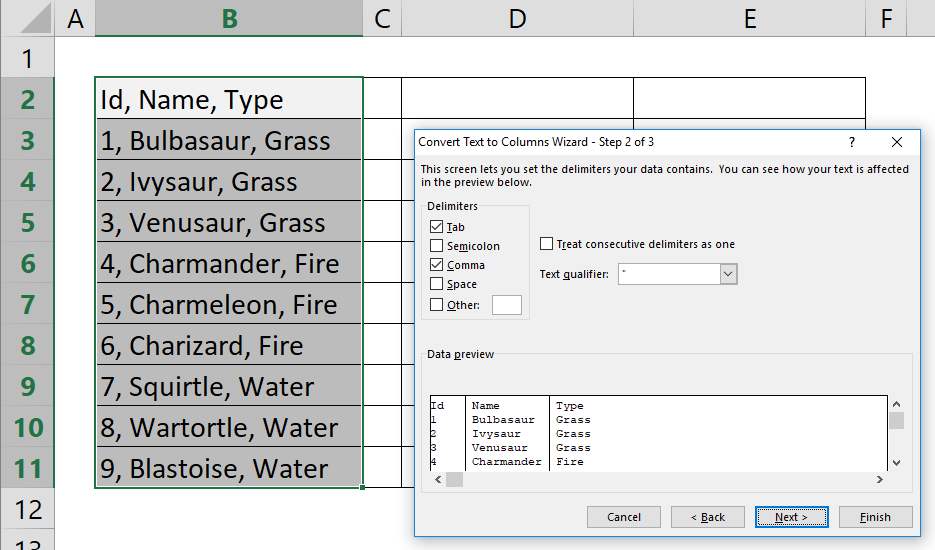935x550 pixels.
Task: Tick the Other delimiter checkbox
Action: pos(436,305)
